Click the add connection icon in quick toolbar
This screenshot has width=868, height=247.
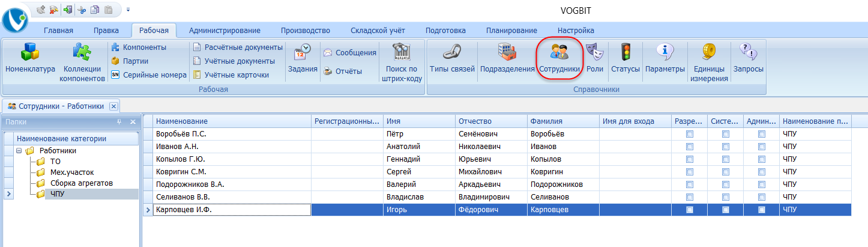[41, 10]
